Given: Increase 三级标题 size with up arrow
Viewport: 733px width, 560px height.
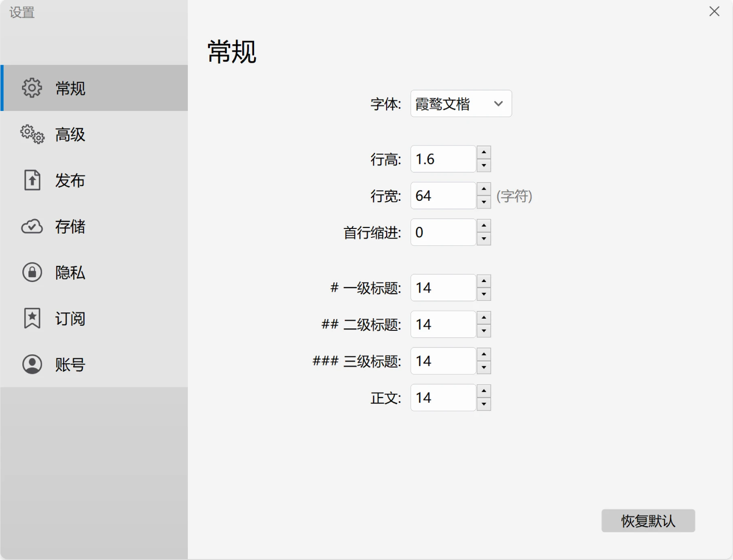Looking at the screenshot, I should click(x=484, y=354).
